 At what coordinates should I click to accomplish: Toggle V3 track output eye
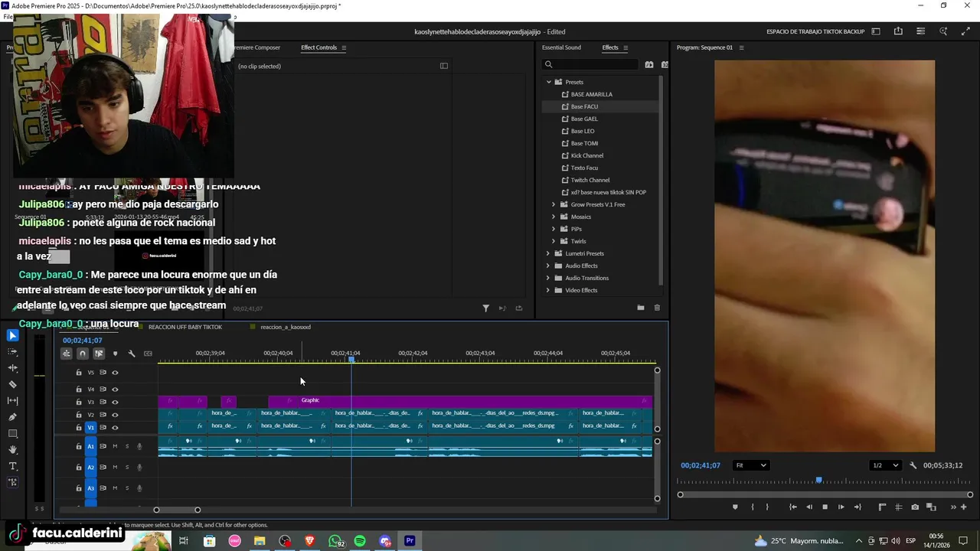(x=115, y=402)
